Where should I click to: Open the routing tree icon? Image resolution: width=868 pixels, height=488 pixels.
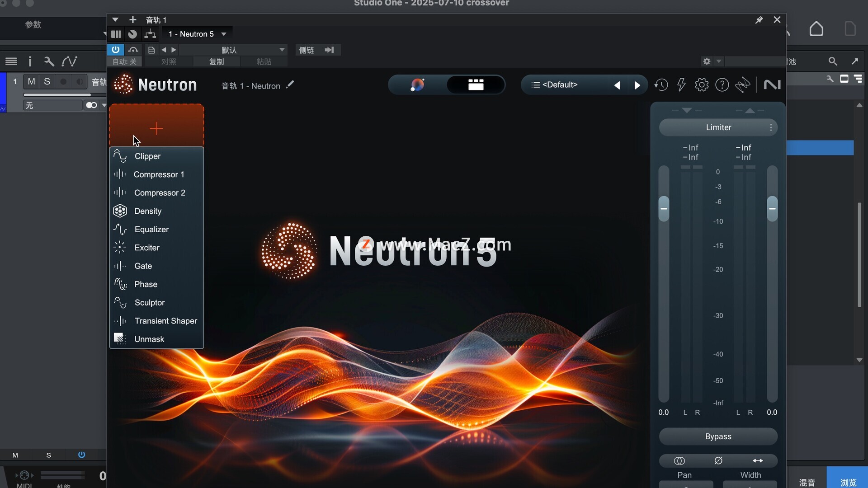(150, 34)
